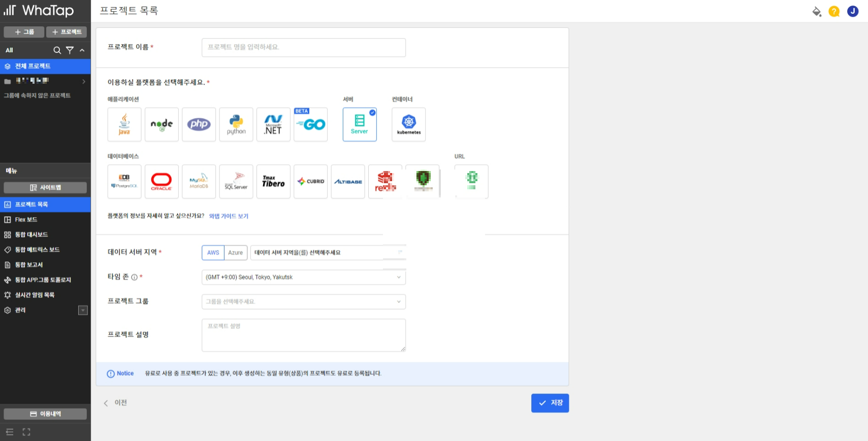Select the MySQL MariaDB database tile
Image resolution: width=868 pixels, height=441 pixels.
pyautogui.click(x=199, y=182)
